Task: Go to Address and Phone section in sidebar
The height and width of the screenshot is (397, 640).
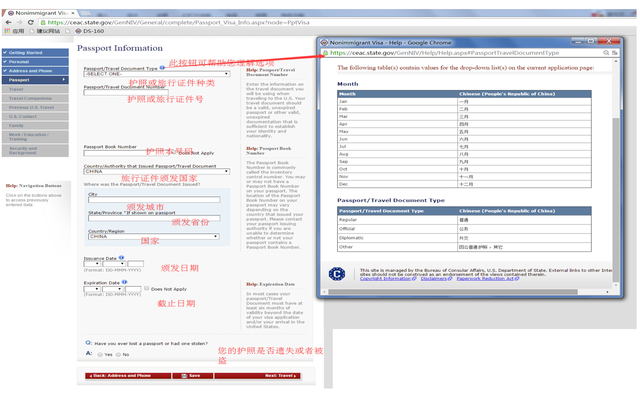Action: 35,71
